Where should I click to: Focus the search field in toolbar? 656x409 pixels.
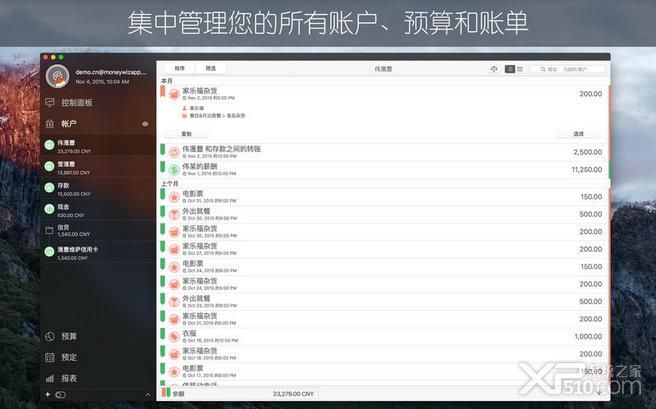point(568,69)
